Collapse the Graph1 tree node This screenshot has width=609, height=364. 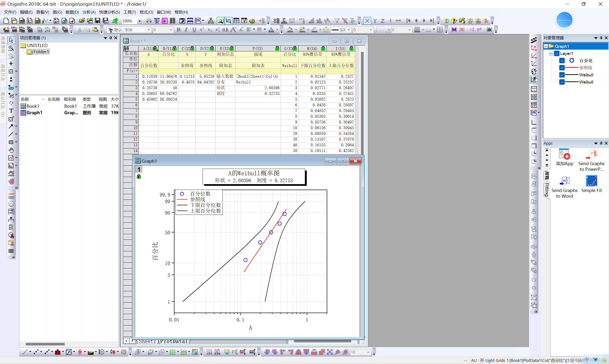[x=546, y=46]
